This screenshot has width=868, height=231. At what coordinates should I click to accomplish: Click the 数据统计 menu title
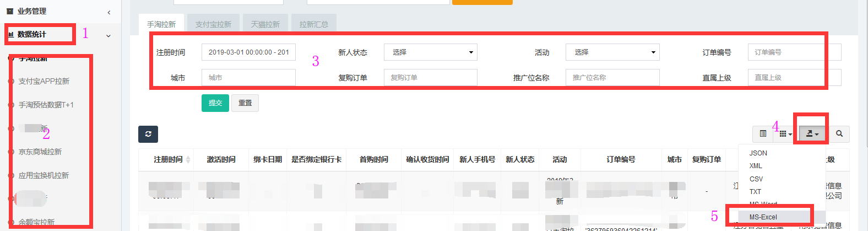(32, 34)
